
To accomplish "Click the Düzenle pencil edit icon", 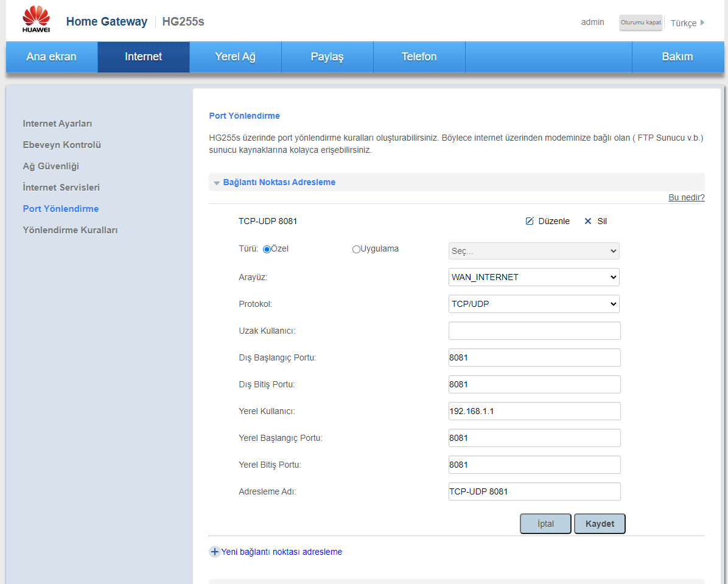I will [530, 221].
